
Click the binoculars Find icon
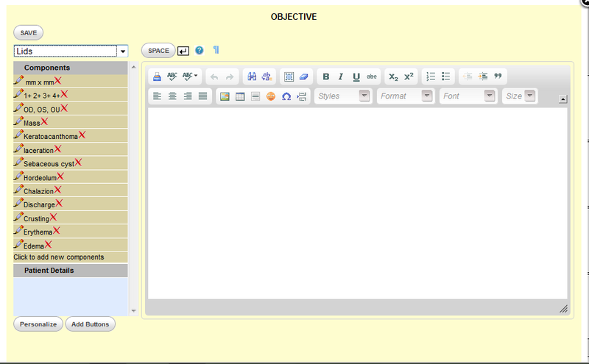click(x=252, y=76)
